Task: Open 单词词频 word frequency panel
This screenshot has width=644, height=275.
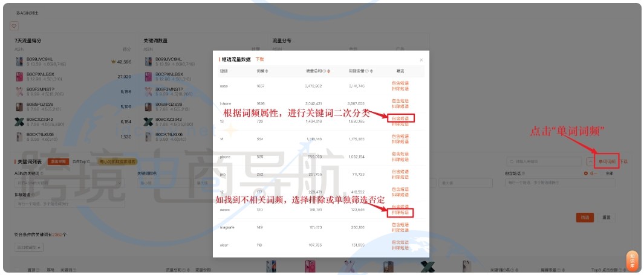Action: click(607, 162)
